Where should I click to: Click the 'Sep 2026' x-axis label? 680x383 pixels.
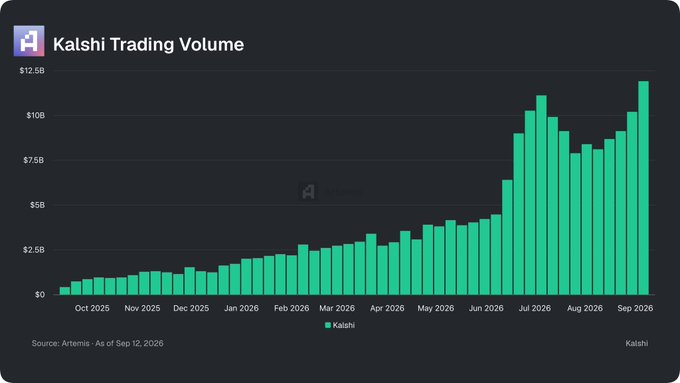pos(635,308)
